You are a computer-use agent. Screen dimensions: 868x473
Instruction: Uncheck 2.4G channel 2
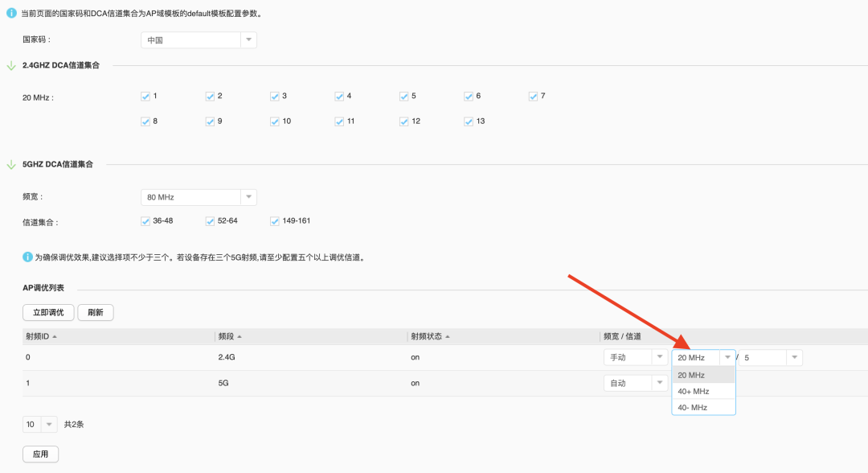point(210,97)
